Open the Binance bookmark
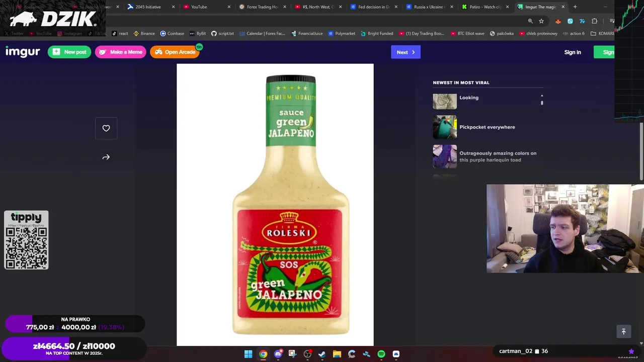The height and width of the screenshot is (362, 644). [x=144, y=34]
